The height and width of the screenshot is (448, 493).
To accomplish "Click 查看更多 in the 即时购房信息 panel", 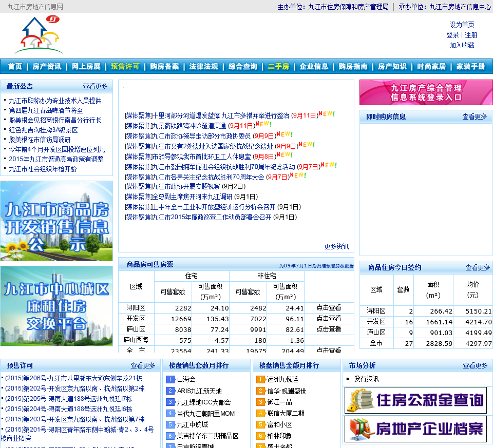I will coord(475,116).
